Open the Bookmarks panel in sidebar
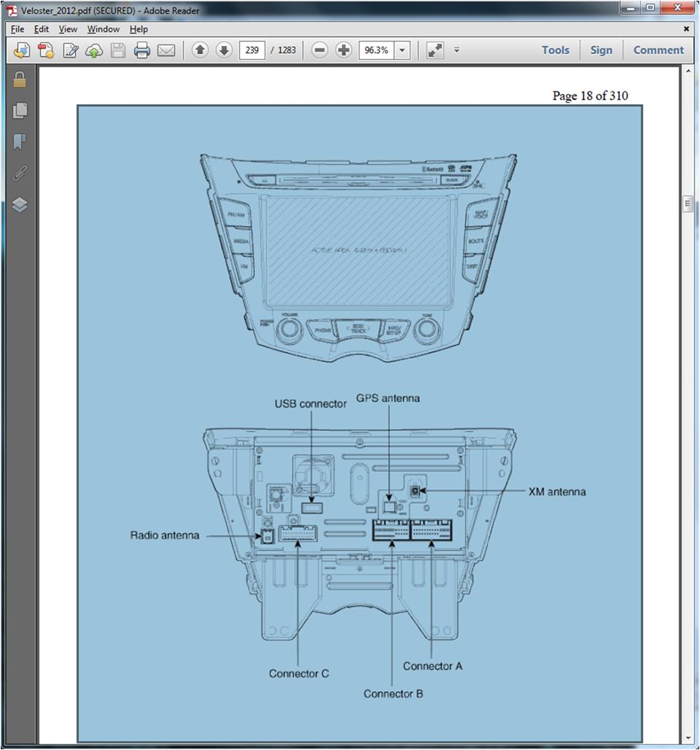700x750 pixels. pyautogui.click(x=20, y=142)
